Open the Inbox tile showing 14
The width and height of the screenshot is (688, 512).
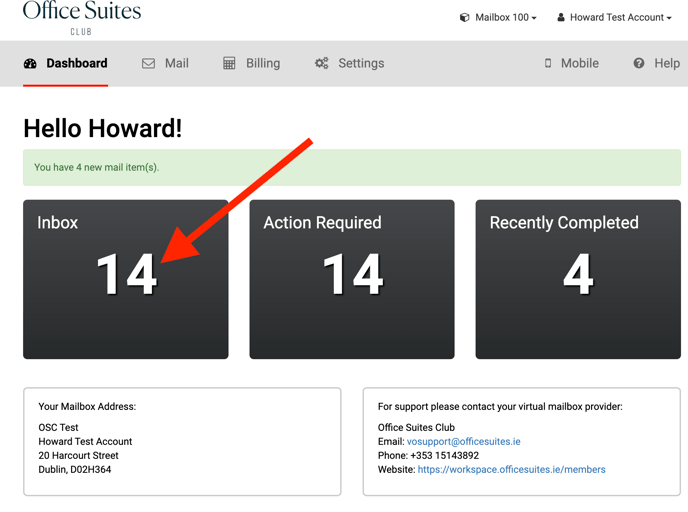click(x=126, y=279)
